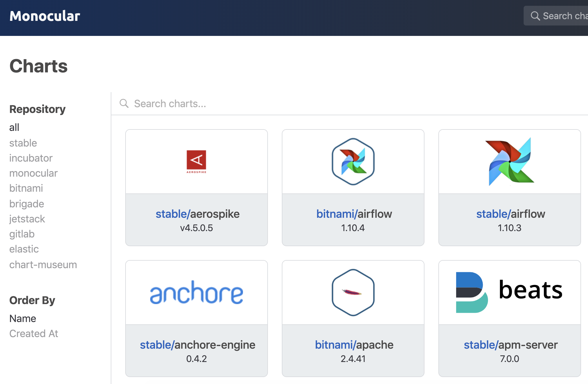Click the stable airflow pinwheel logo

pyautogui.click(x=509, y=161)
